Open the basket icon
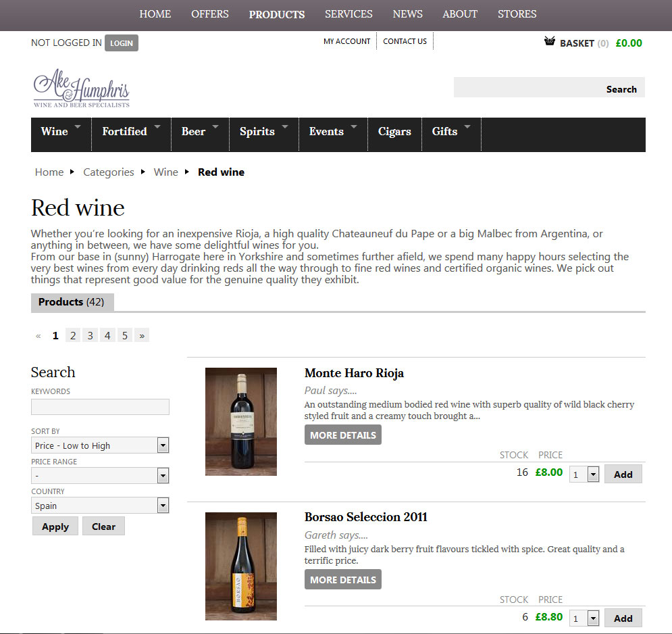The height and width of the screenshot is (634, 672). pos(550,41)
